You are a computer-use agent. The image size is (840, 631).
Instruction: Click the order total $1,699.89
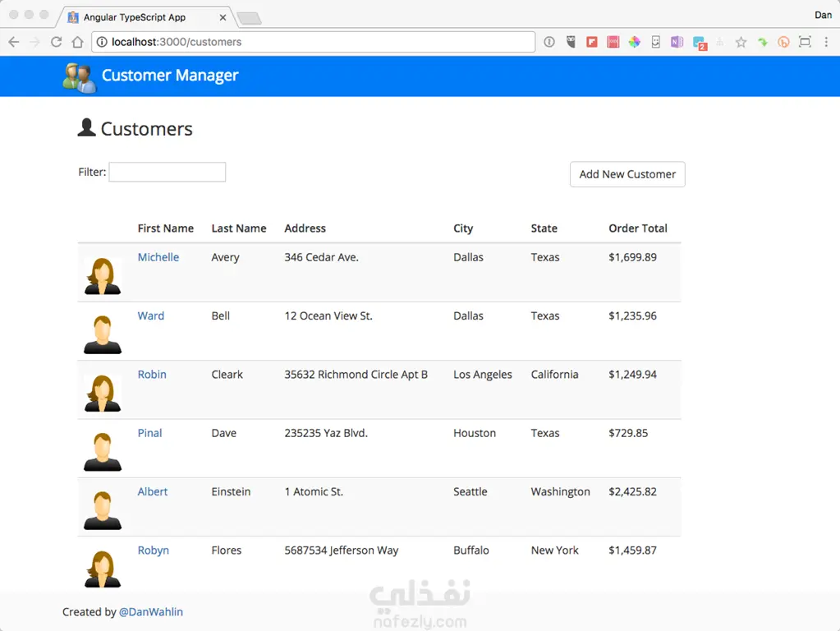[x=633, y=257]
